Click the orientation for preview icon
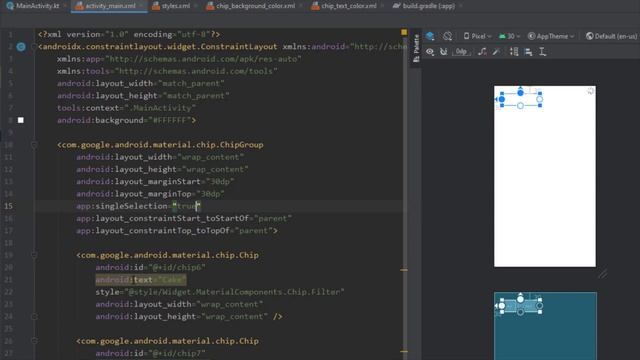 (447, 36)
